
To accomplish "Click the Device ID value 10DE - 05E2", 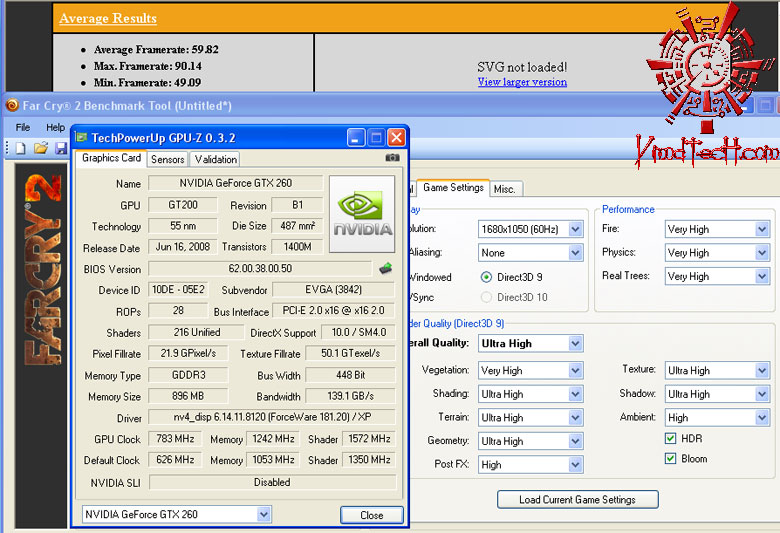I will pos(178,289).
